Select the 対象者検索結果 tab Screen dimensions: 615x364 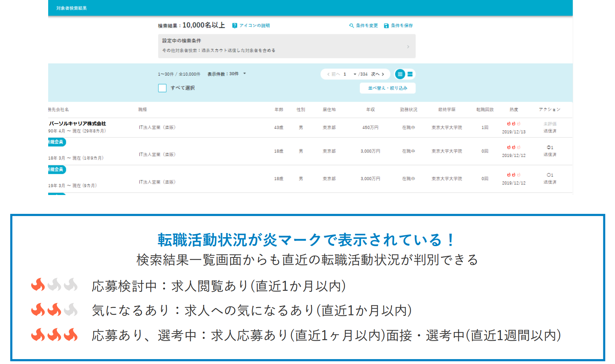71,8
